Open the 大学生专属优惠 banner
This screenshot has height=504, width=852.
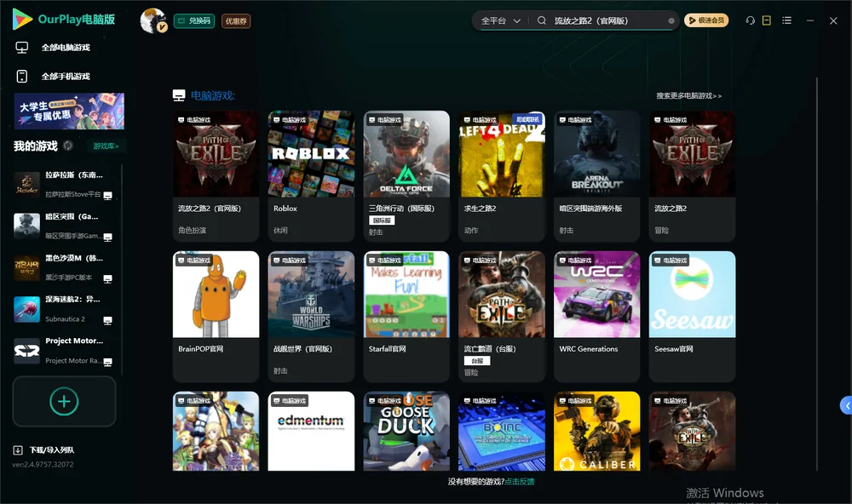coord(69,112)
